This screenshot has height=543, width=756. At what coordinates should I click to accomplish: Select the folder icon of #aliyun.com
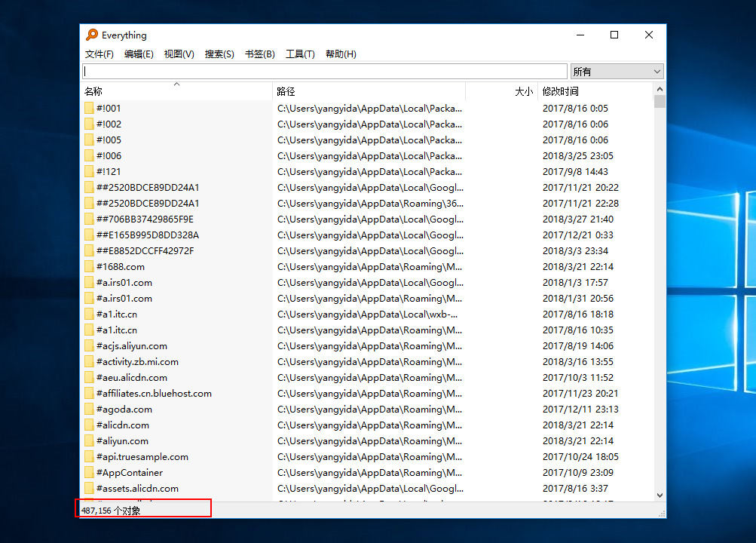(x=89, y=440)
